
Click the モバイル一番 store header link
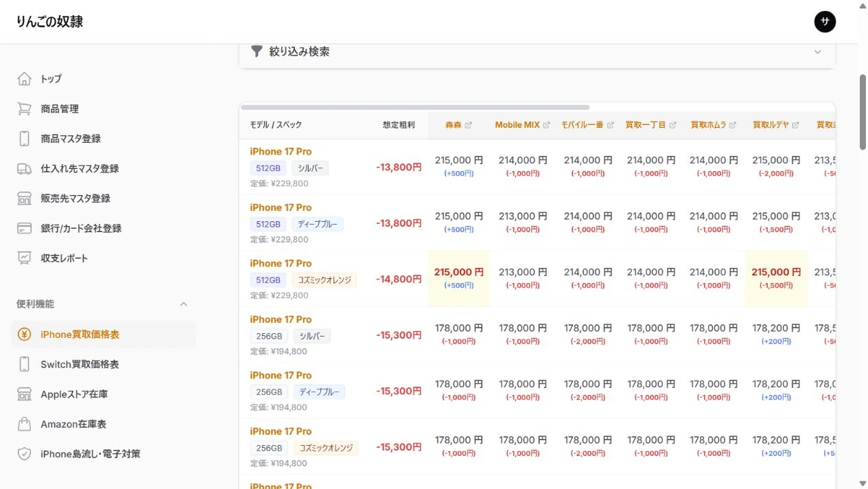pos(583,125)
